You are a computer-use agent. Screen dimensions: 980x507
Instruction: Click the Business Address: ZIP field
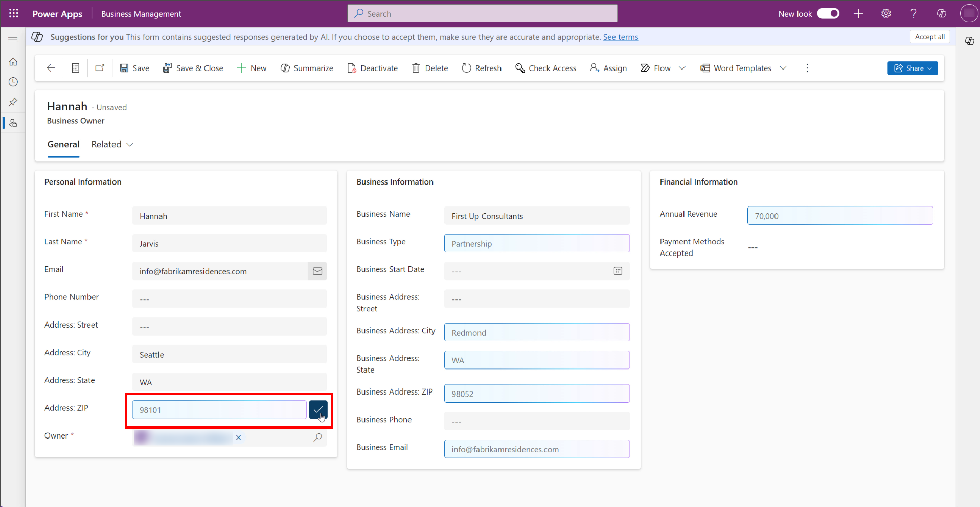click(x=537, y=394)
